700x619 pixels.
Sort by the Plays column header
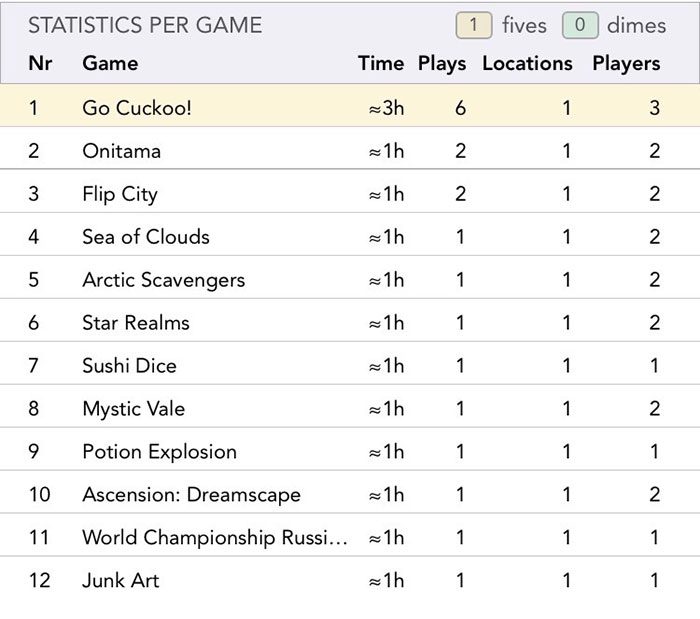pyautogui.click(x=442, y=63)
